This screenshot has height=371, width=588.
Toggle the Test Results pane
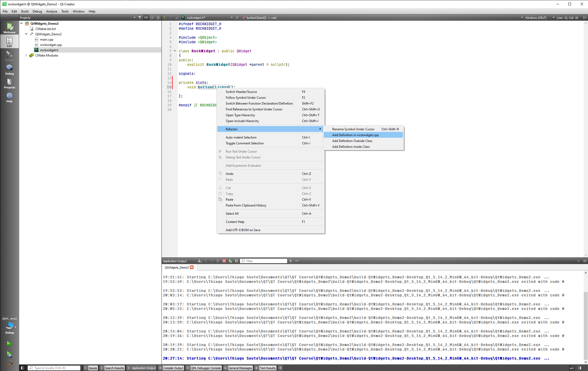(x=265, y=368)
